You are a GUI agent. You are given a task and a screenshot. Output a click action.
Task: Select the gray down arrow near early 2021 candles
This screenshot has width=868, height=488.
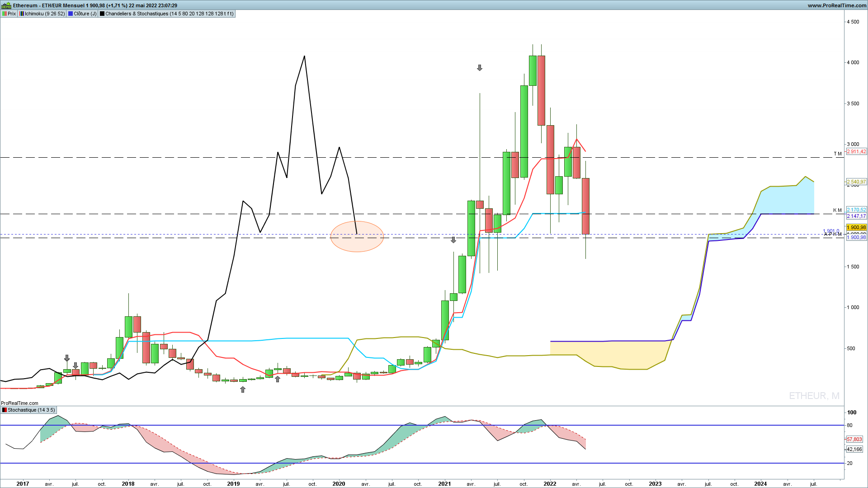click(453, 240)
